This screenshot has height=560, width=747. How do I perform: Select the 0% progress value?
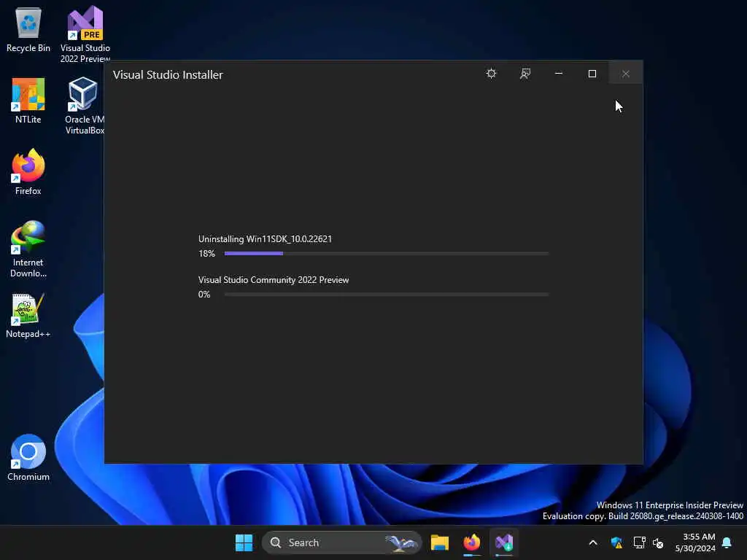click(x=204, y=295)
